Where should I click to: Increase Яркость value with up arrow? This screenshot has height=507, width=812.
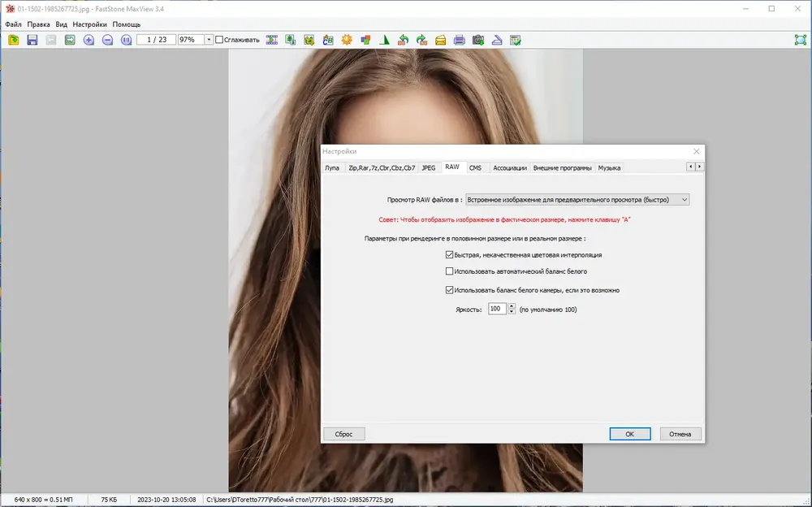512,306
